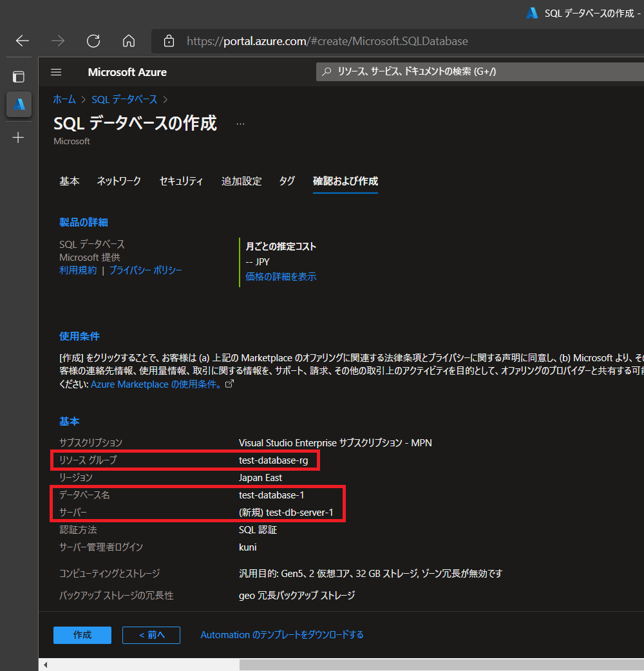
Task: Click the left arrow of horizontal scrollbar
Action: (45, 665)
